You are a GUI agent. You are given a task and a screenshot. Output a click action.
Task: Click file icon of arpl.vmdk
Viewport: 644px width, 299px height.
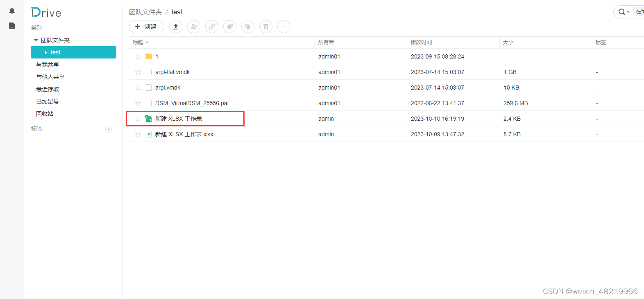pyautogui.click(x=149, y=88)
